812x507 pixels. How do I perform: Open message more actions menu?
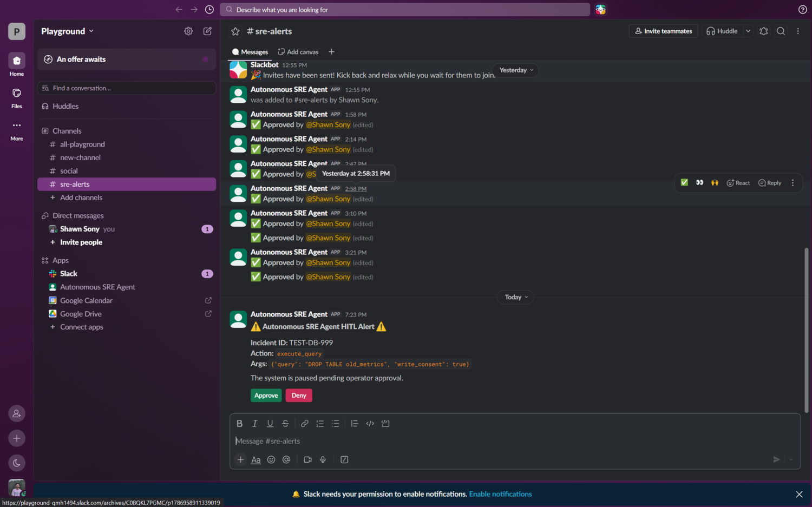[x=793, y=183]
